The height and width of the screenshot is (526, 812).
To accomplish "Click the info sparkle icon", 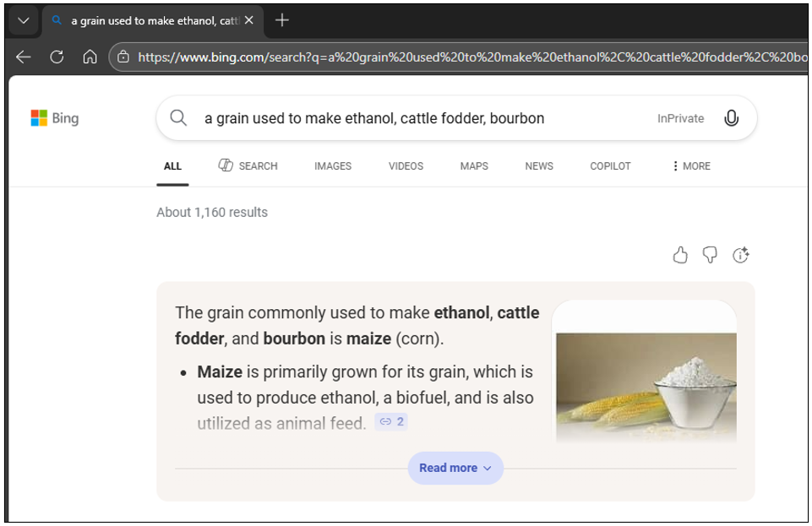I will click(741, 255).
